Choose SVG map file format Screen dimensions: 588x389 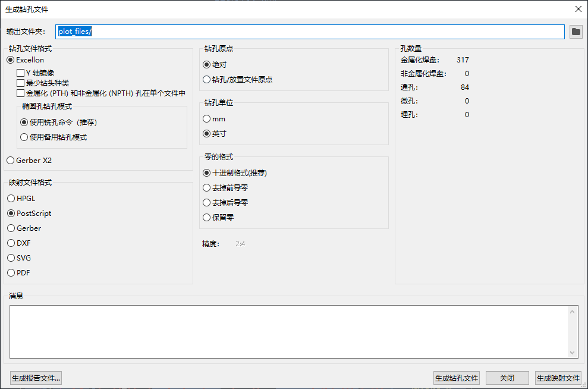10,258
